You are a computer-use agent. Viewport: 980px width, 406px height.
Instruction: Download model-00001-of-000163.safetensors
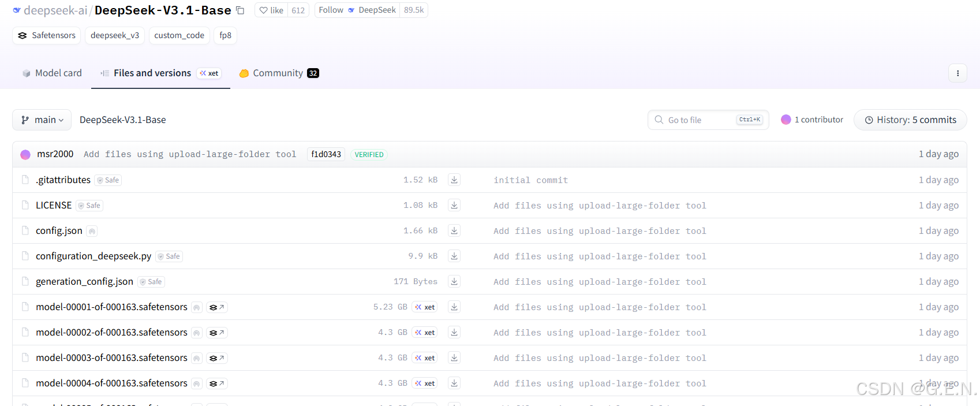tap(454, 307)
